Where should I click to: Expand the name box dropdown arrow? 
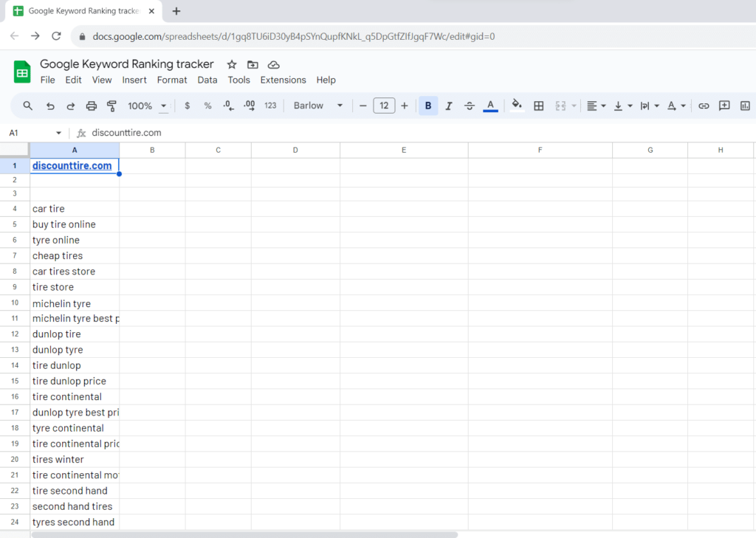(58, 133)
